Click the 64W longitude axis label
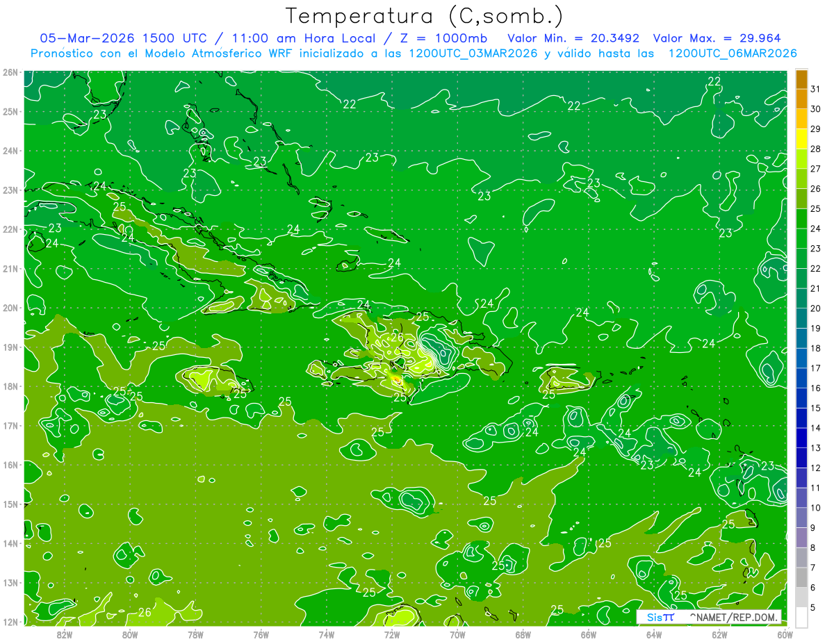Viewport: 834px width, 644px height. 654,634
